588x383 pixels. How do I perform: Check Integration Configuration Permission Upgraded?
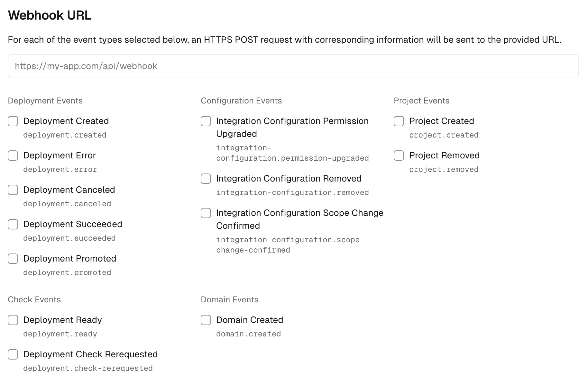point(206,121)
